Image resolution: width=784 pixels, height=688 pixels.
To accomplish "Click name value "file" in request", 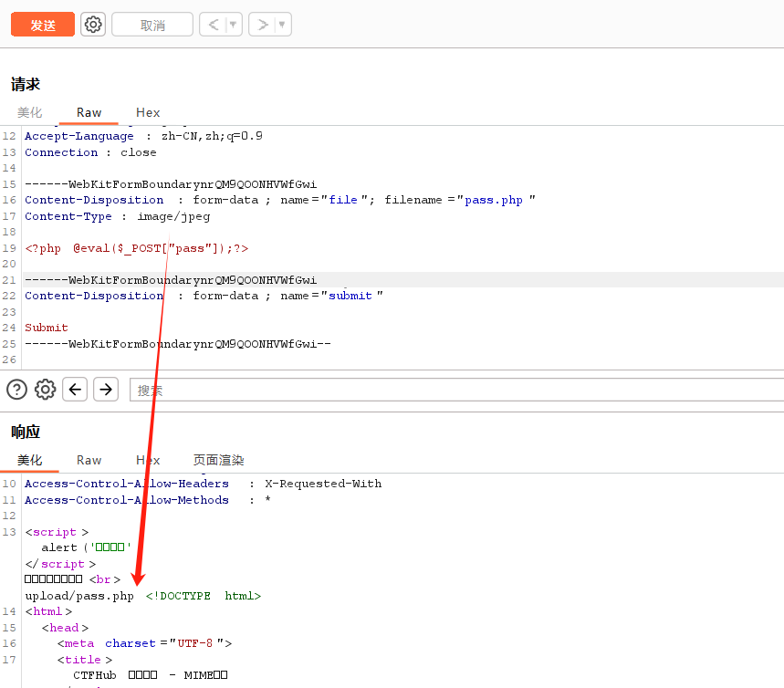I will [343, 200].
